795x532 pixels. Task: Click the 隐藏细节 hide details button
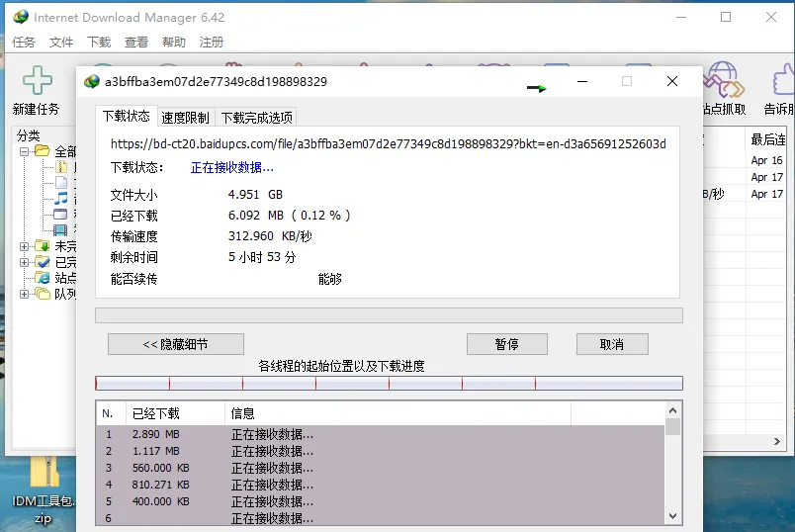click(x=176, y=344)
